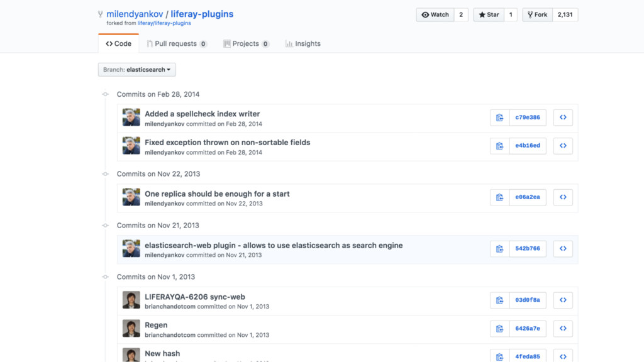Viewport: 644px width, 362px height.
Task: Open the 'New hash' commit
Action: [162, 353]
